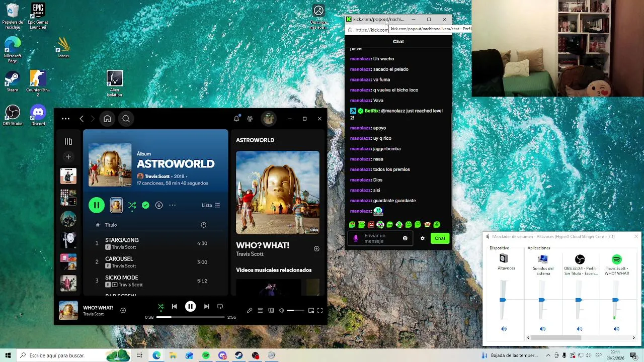Mute Spotify with speaker icon

point(282,311)
